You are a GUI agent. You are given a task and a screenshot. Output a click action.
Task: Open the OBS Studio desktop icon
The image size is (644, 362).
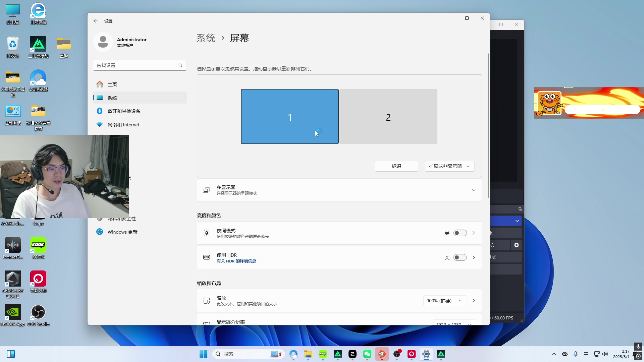[x=38, y=315]
